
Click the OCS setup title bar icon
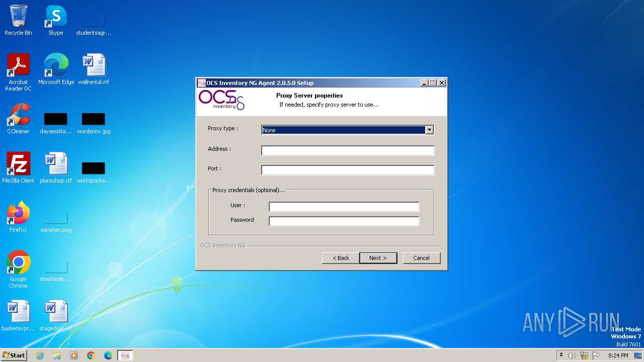201,83
